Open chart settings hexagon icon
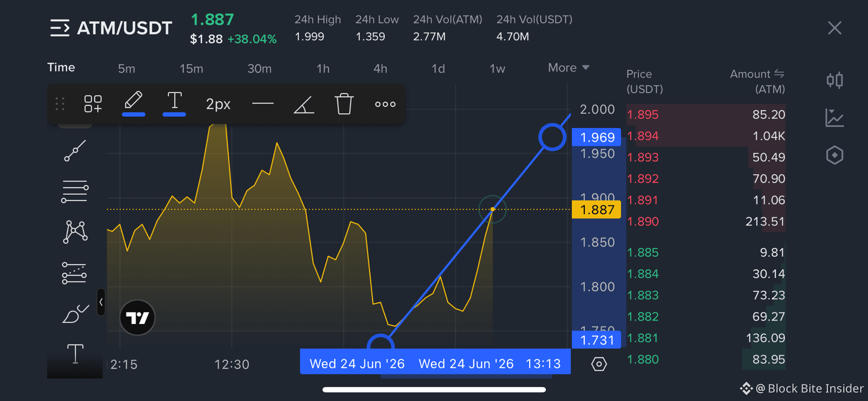The image size is (868, 401). pos(599,364)
